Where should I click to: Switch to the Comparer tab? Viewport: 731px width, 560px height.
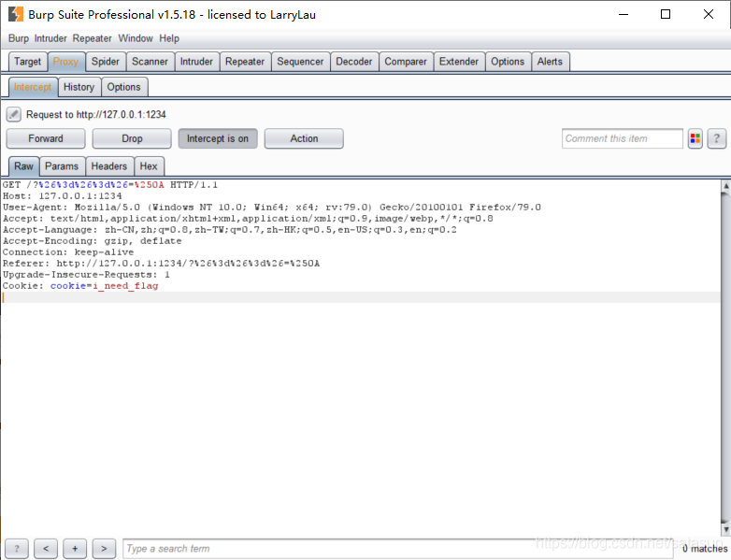(406, 62)
